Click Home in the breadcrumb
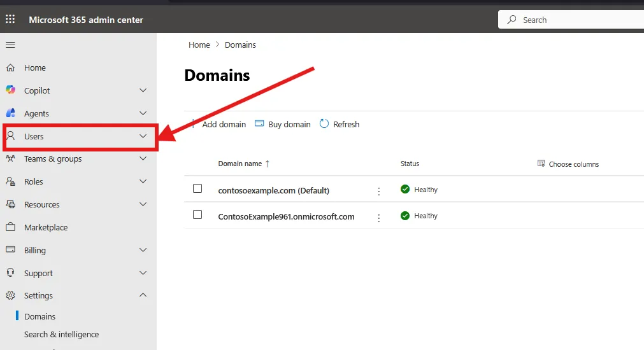 [199, 45]
